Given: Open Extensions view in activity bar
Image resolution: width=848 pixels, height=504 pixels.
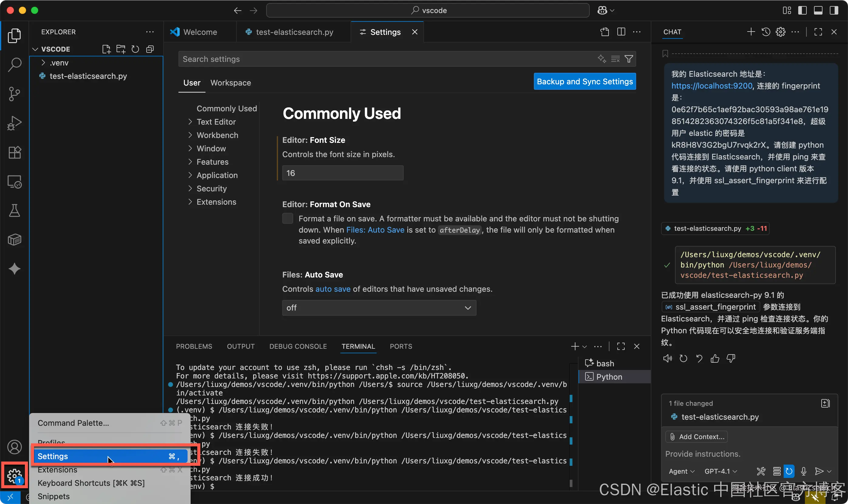Looking at the screenshot, I should (14, 153).
